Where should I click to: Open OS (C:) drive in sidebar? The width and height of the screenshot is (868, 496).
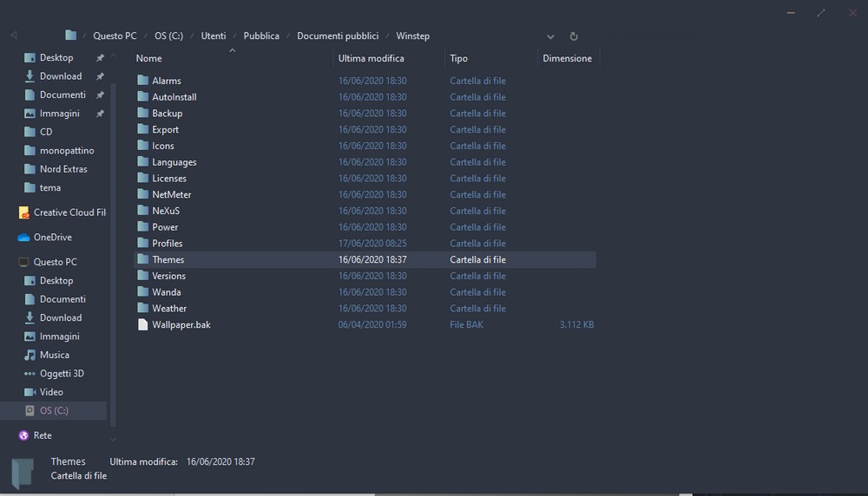[54, 411]
